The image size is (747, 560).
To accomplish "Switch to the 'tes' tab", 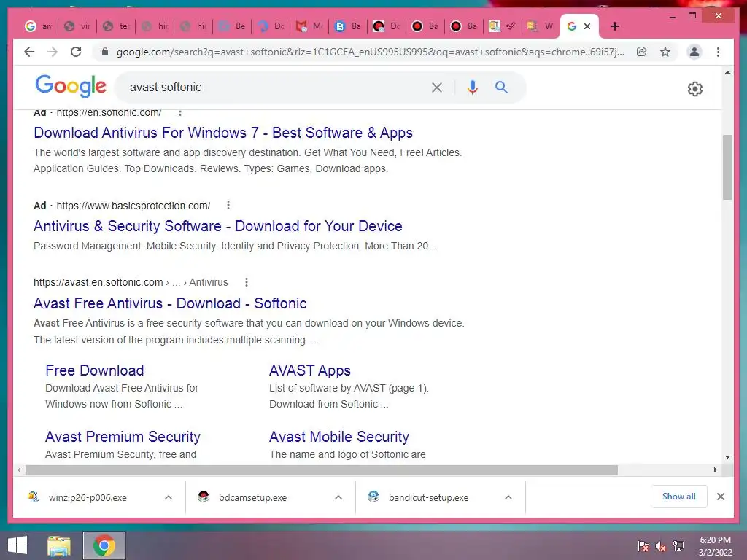I will [116, 26].
